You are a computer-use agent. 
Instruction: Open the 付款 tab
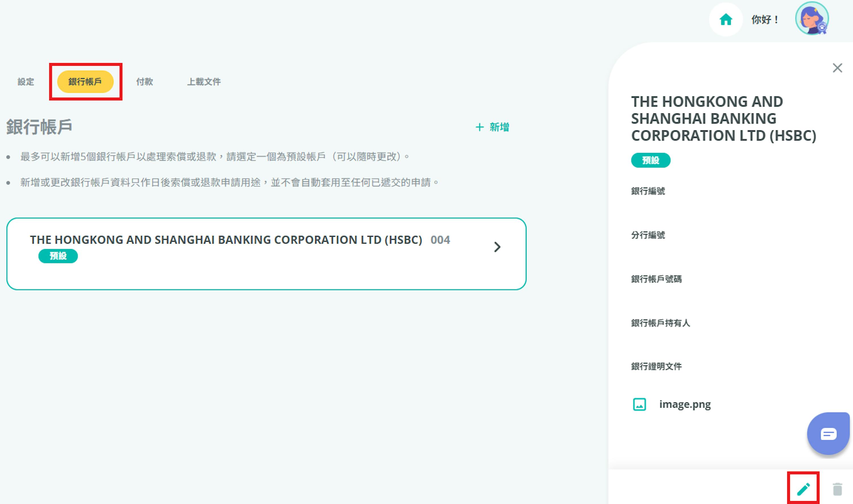(144, 82)
